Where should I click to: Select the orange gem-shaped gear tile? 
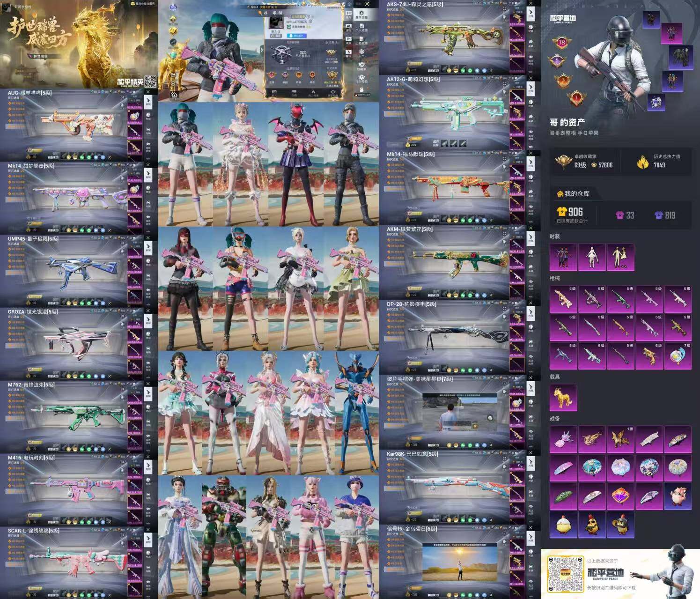pyautogui.click(x=620, y=496)
